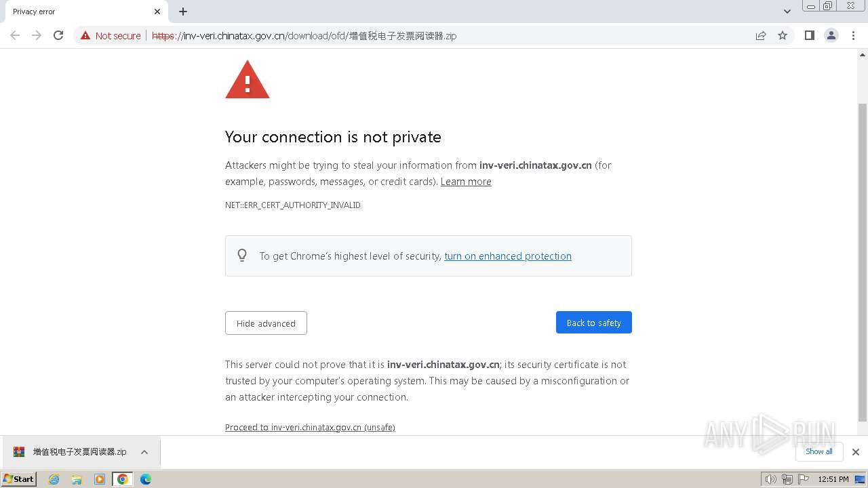Bookmark this page with star icon
This screenshot has height=488, width=868.
(x=783, y=36)
